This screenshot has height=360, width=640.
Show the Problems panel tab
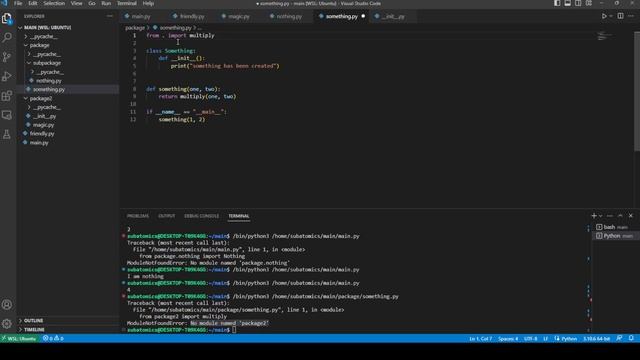click(x=138, y=216)
